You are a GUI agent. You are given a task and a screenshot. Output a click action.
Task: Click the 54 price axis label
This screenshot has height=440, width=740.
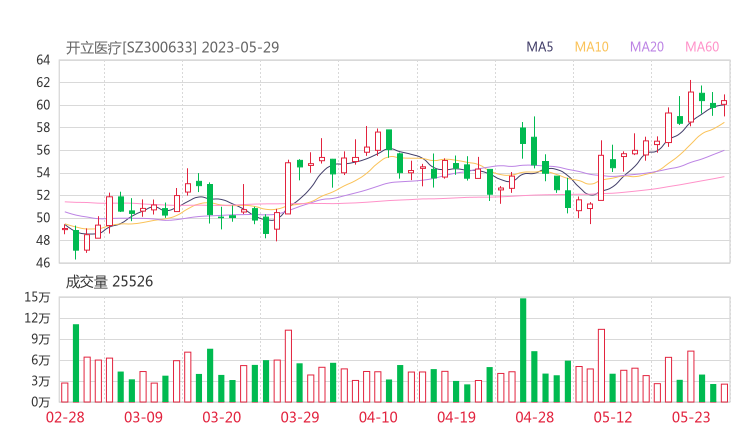[43, 173]
